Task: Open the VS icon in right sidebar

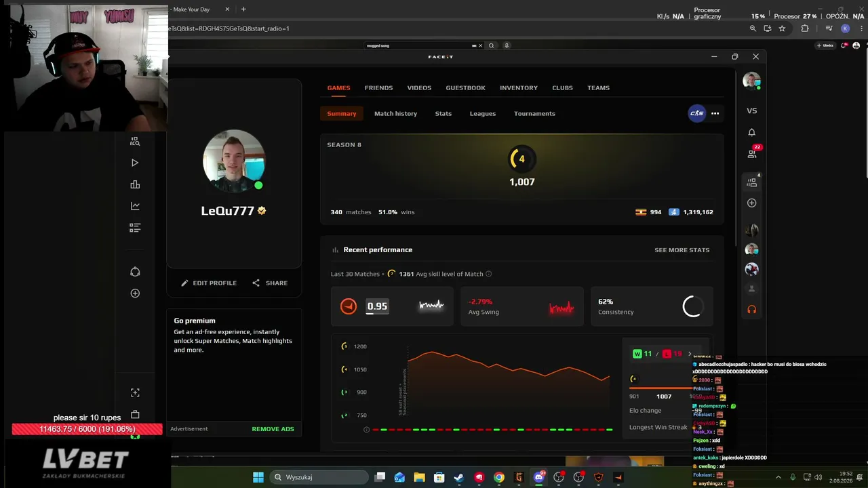Action: tap(751, 110)
